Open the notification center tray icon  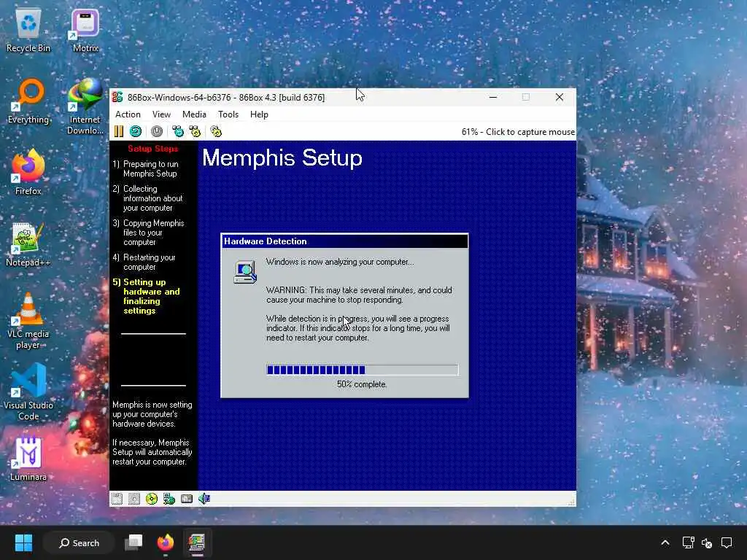727,542
